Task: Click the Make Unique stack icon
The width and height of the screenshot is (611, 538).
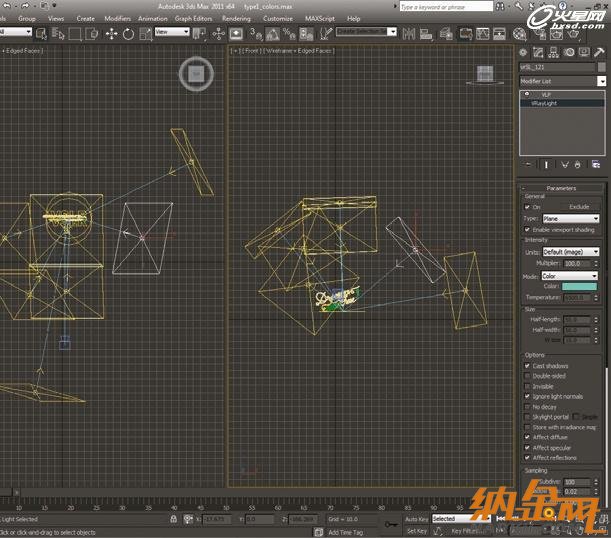Action: [565, 165]
